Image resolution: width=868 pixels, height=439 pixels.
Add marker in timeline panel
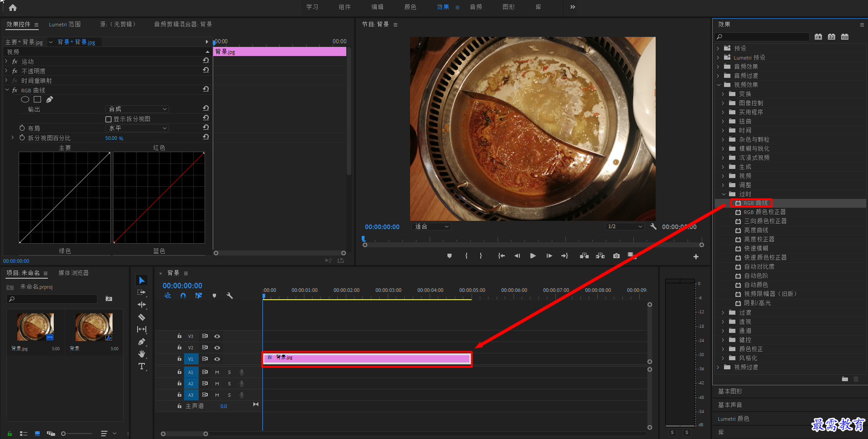(x=214, y=296)
